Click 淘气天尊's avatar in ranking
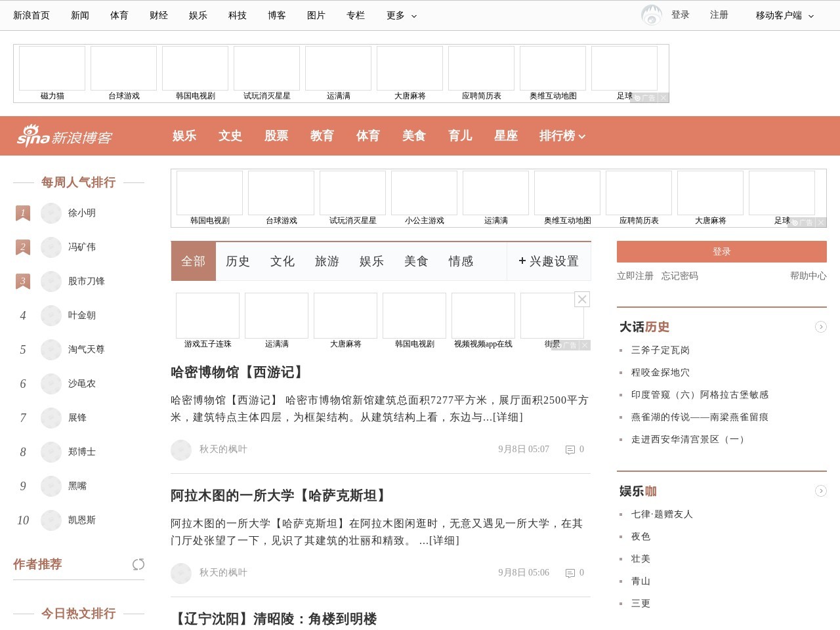Viewport: 840px width, 630px height. click(x=51, y=350)
